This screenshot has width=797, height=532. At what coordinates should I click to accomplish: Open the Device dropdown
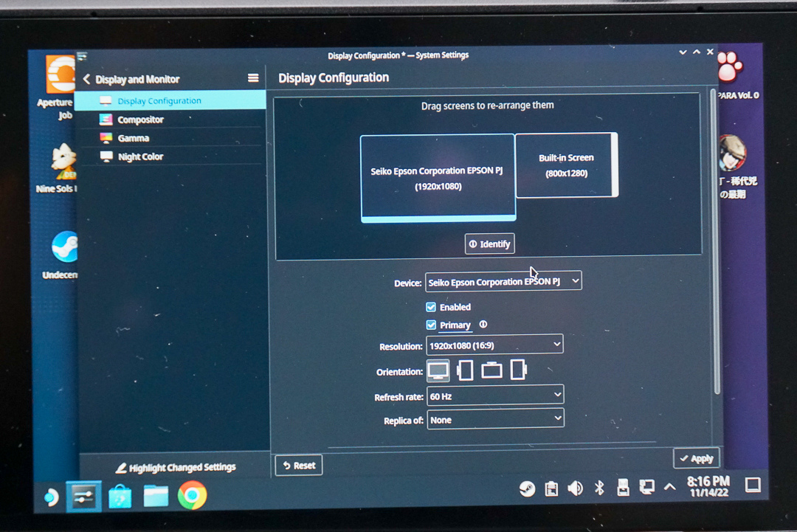pyautogui.click(x=503, y=282)
